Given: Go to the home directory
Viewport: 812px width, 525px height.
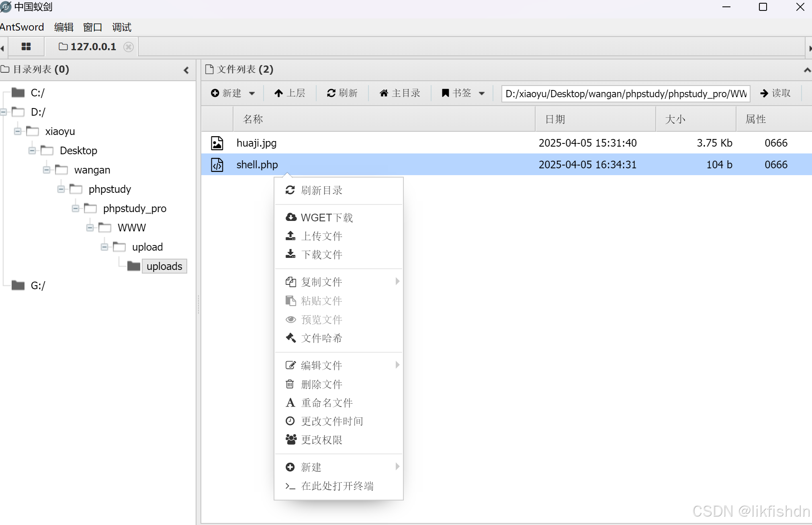Looking at the screenshot, I should [x=400, y=93].
